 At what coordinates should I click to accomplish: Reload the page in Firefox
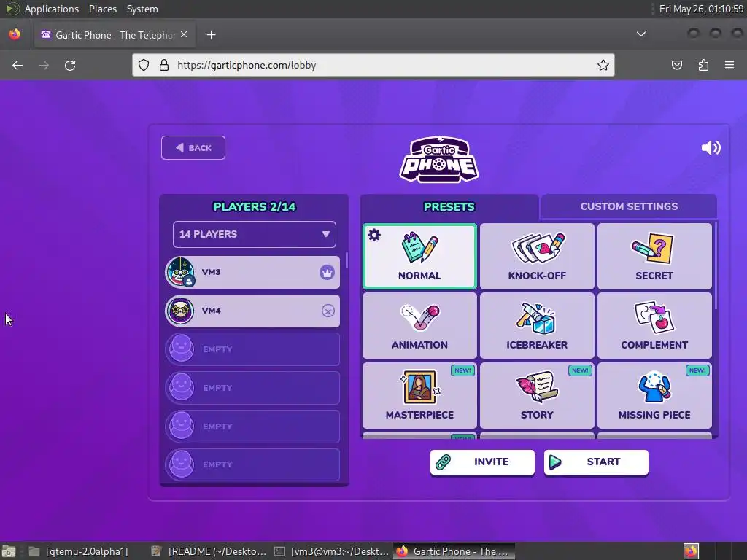point(70,65)
